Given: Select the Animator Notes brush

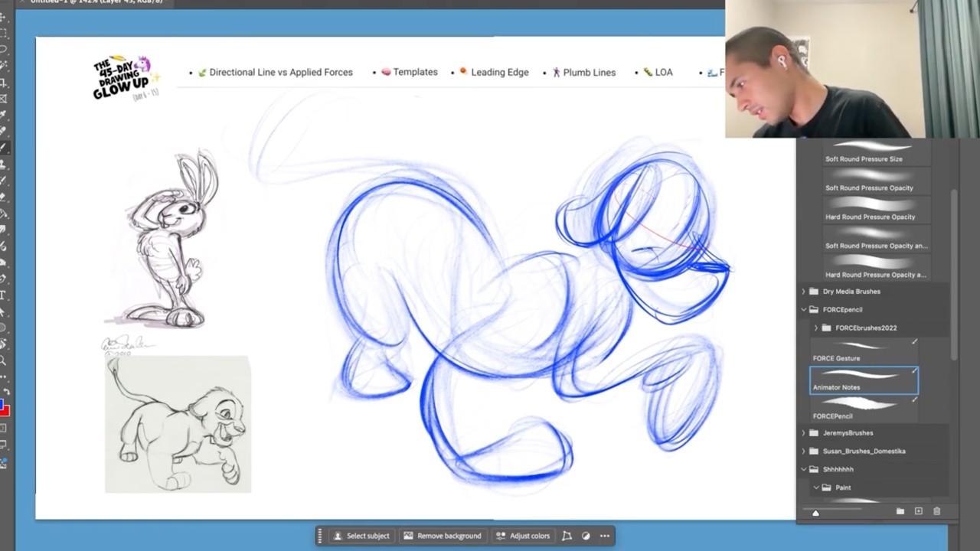Looking at the screenshot, I should coord(864,380).
